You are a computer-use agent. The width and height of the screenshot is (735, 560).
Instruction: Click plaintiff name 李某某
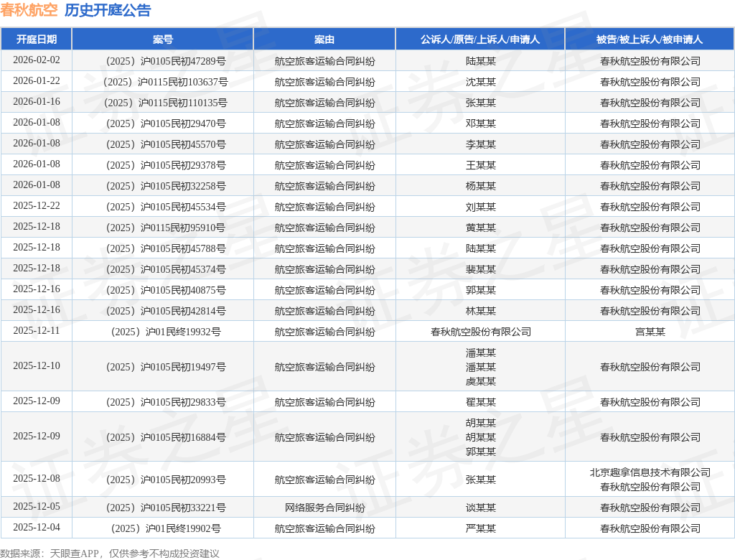[480, 144]
